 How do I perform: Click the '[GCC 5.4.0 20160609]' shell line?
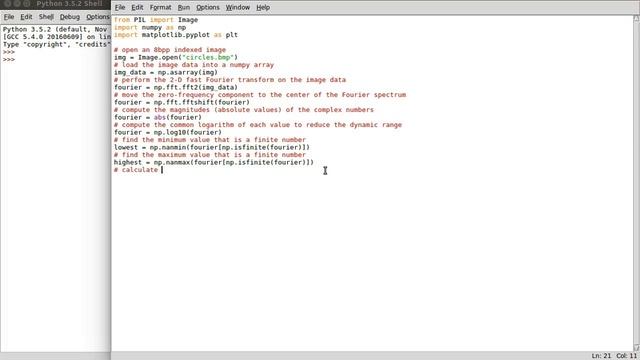57,37
